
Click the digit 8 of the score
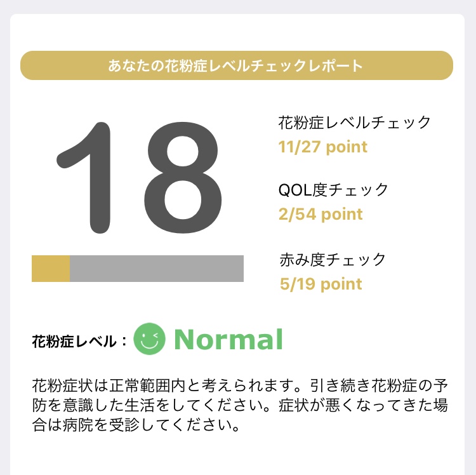pyautogui.click(x=183, y=178)
